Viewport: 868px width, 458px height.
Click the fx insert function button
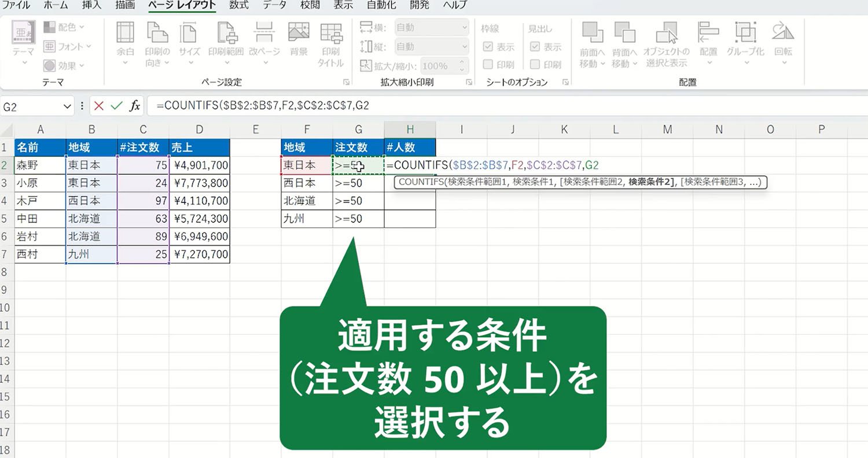(135, 106)
